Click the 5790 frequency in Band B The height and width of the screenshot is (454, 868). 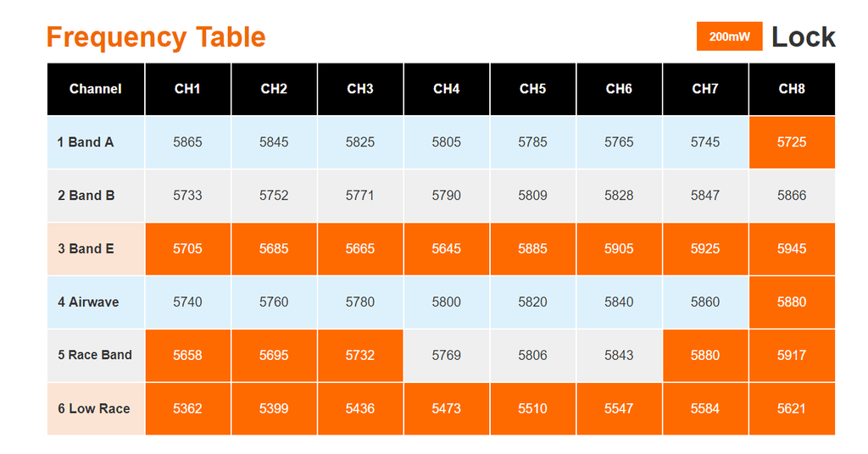point(446,196)
